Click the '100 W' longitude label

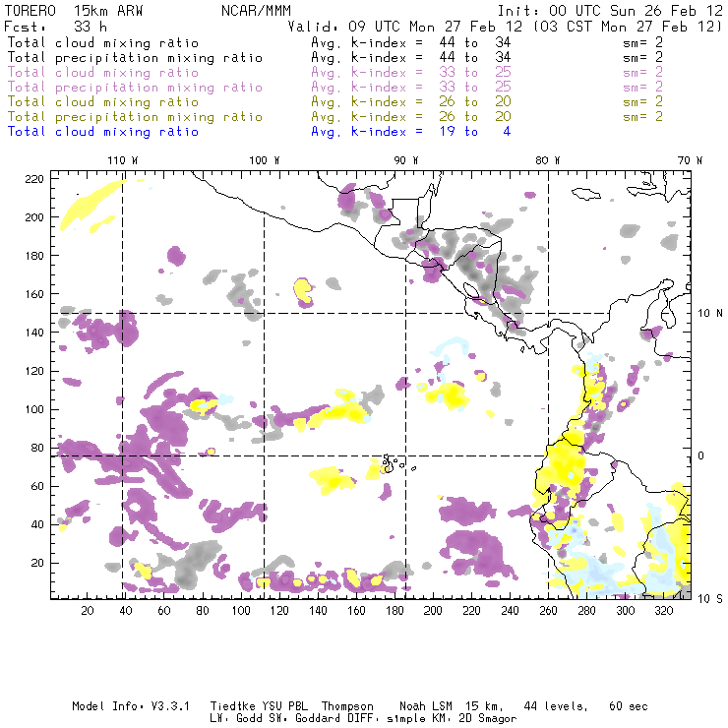tap(265, 160)
